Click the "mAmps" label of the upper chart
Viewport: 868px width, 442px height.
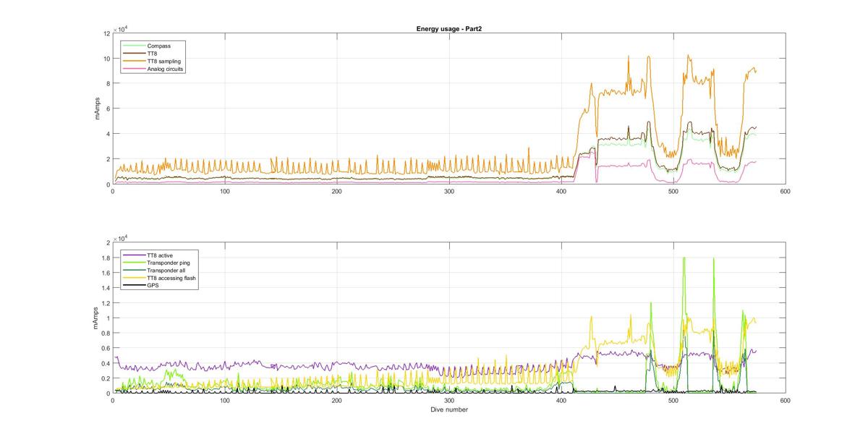tap(97, 109)
